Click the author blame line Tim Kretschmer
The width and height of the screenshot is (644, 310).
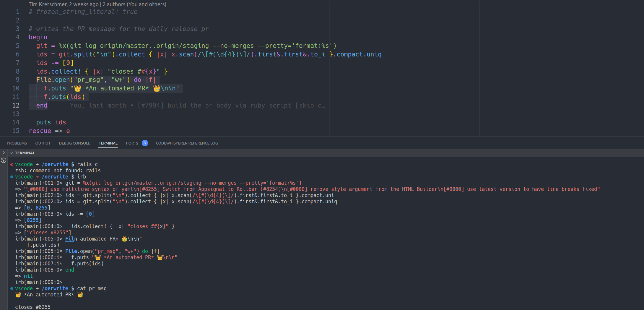click(97, 4)
